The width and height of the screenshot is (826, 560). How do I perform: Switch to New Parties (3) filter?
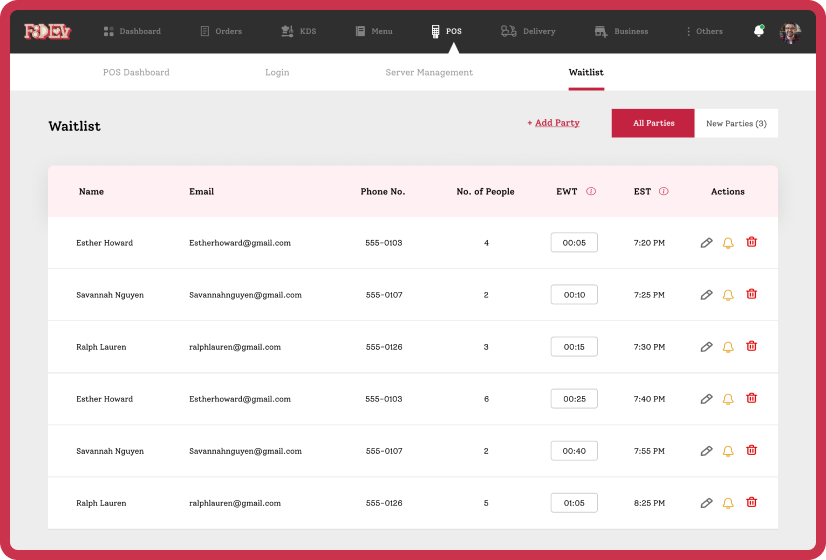736,123
